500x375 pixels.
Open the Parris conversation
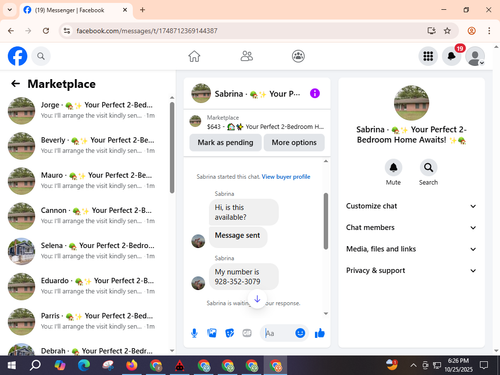85,321
